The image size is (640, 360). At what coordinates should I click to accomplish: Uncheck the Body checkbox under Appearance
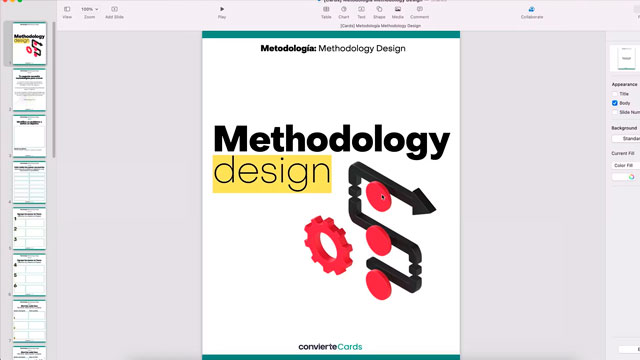click(615, 103)
